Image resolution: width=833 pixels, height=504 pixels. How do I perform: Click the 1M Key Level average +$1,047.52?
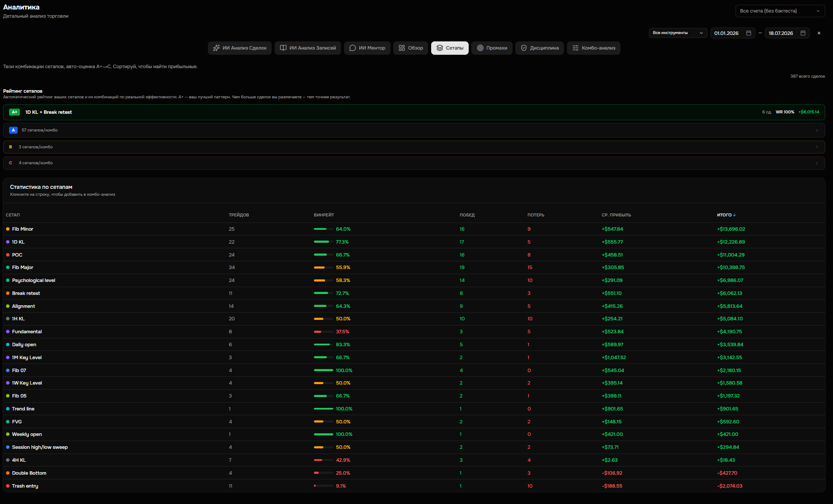tap(614, 357)
